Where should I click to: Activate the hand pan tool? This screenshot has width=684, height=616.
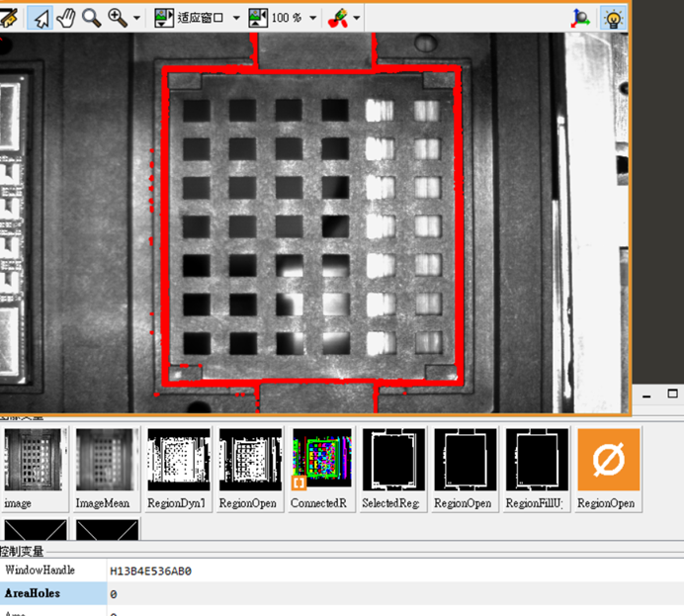tap(66, 18)
